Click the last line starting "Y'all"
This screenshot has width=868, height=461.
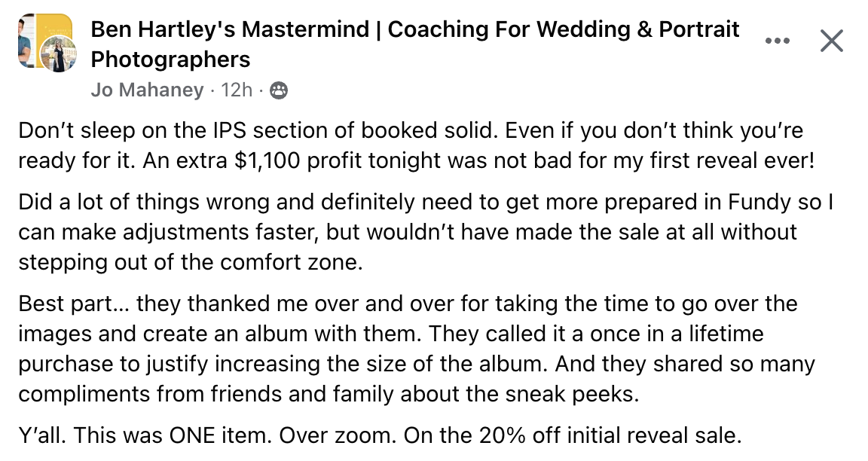pos(380,435)
